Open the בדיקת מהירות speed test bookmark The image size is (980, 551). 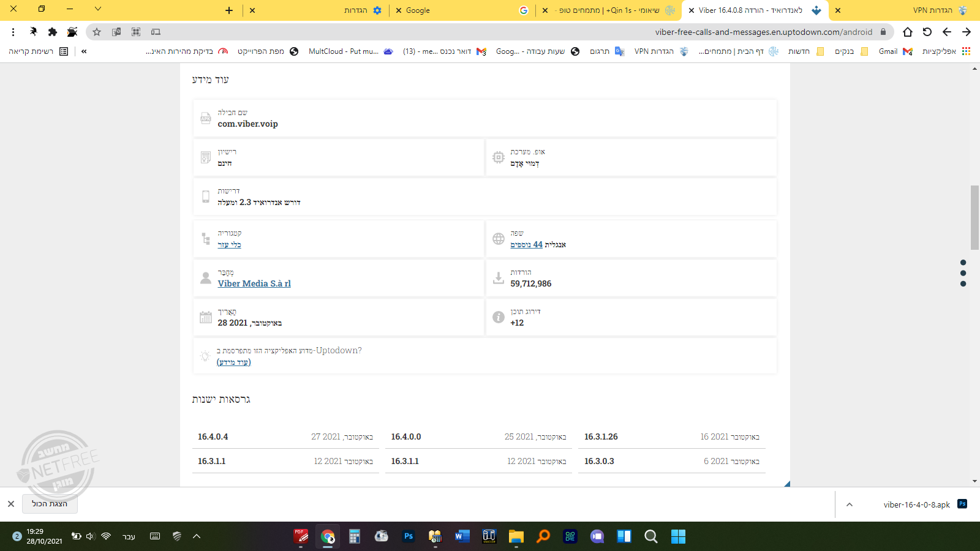[x=187, y=51]
